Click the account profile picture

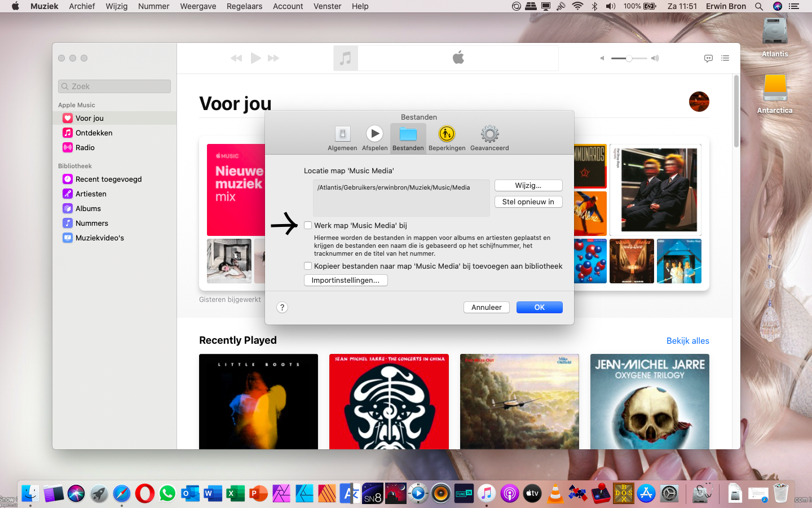tap(699, 102)
